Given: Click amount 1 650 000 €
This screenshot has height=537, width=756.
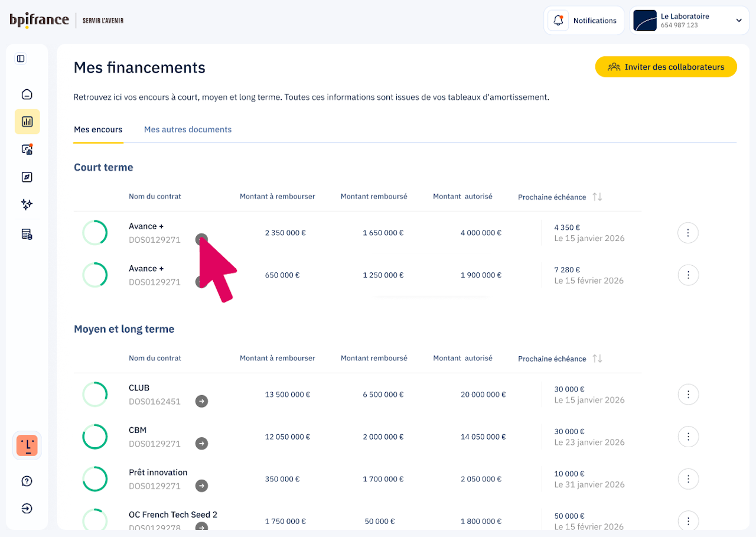Looking at the screenshot, I should point(383,233).
